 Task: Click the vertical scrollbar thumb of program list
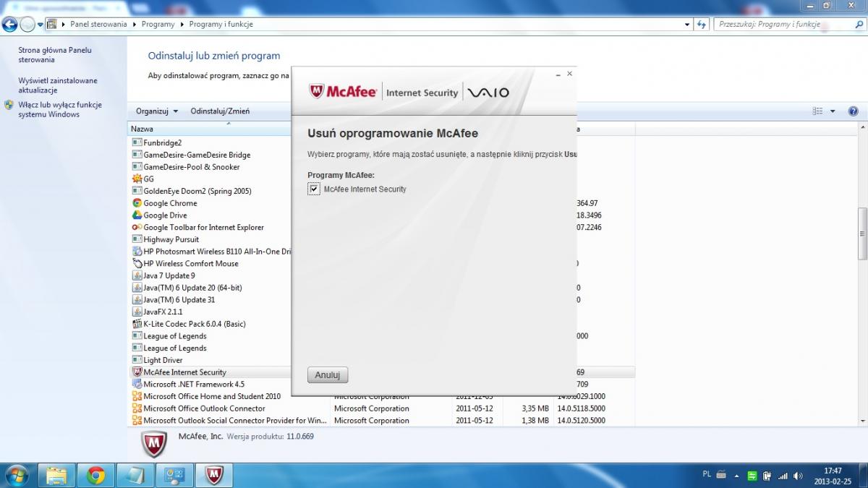point(862,234)
